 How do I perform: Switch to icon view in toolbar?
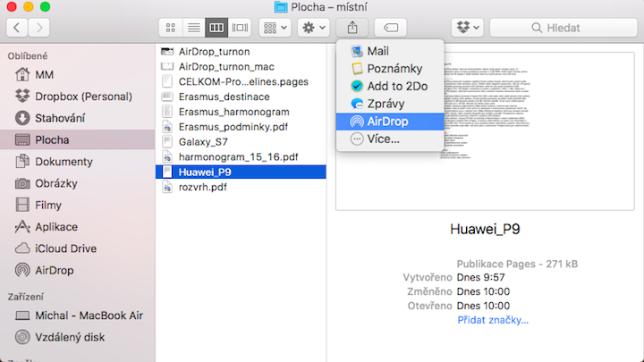point(171,28)
